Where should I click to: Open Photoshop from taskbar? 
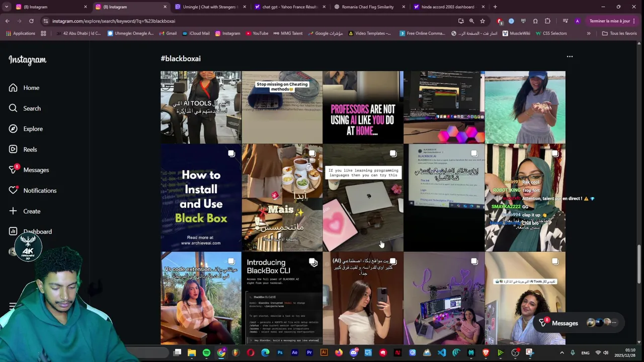280,353
